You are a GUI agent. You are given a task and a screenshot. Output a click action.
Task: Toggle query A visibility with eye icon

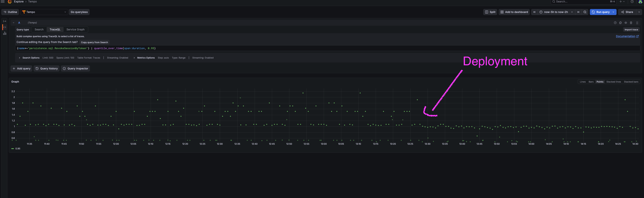click(626, 23)
